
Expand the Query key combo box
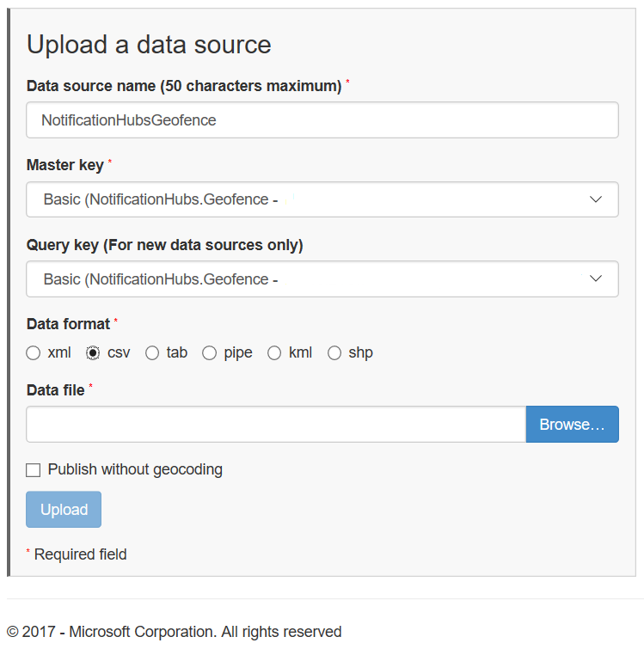pos(322,279)
